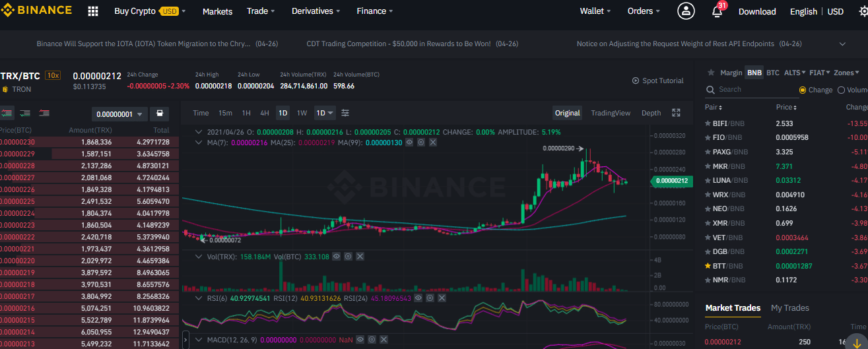Click the English language selector

[803, 11]
